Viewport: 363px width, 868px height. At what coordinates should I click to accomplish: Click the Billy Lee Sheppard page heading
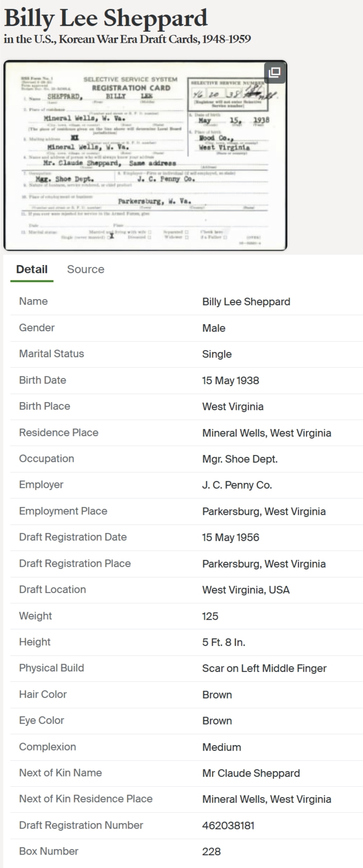coord(106,18)
